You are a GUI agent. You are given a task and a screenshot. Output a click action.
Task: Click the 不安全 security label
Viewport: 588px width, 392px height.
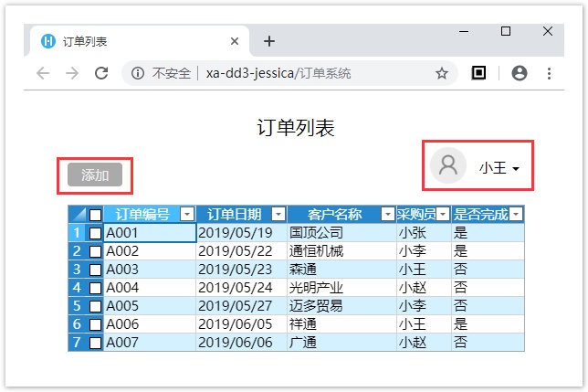tap(172, 73)
